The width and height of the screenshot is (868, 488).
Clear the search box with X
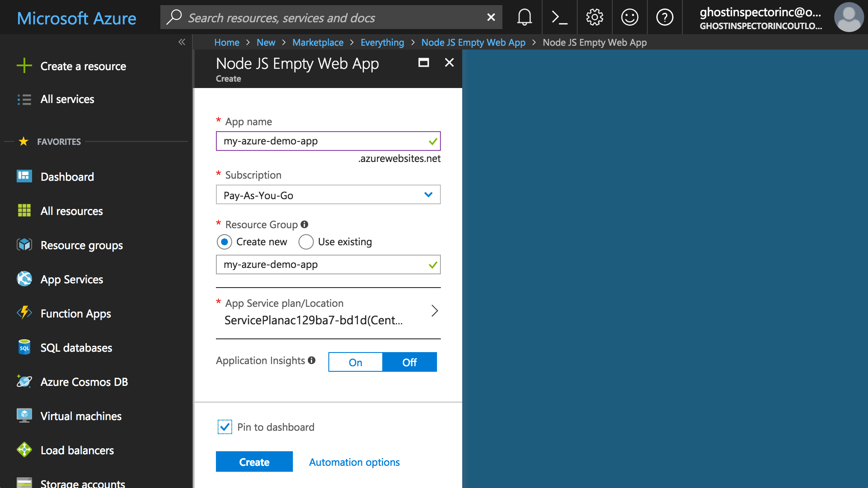coord(491,17)
